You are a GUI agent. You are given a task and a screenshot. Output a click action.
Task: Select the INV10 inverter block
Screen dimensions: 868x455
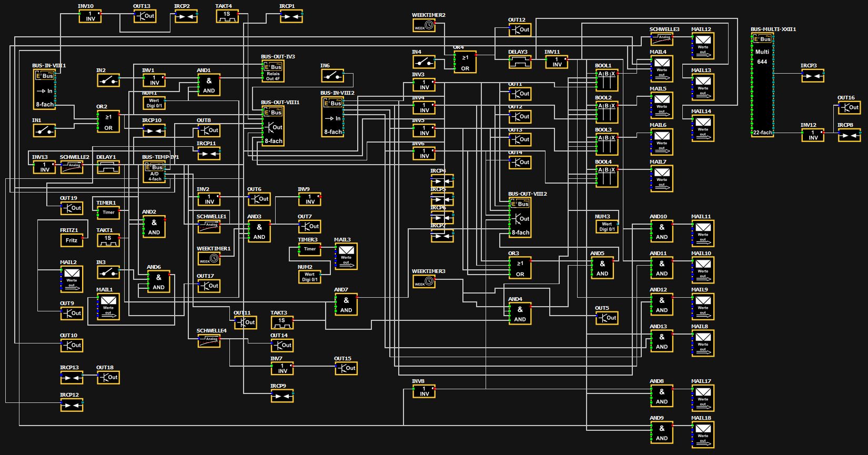[x=90, y=16]
